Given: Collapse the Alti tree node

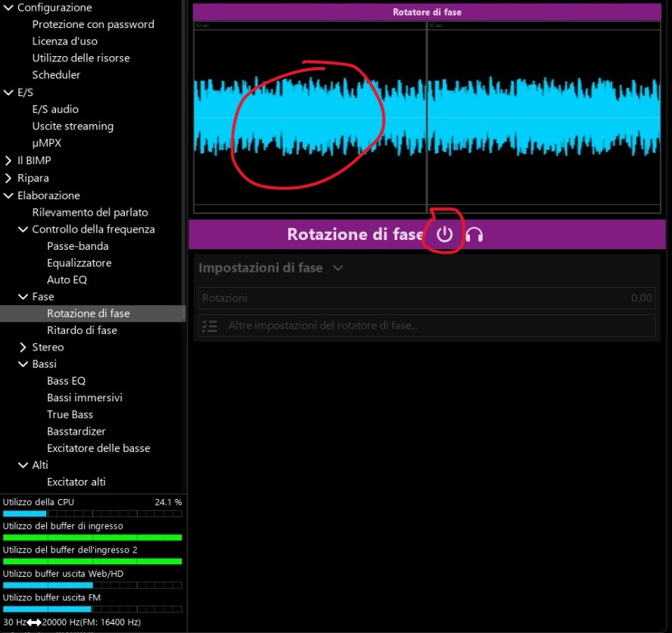Looking at the screenshot, I should tap(23, 465).
